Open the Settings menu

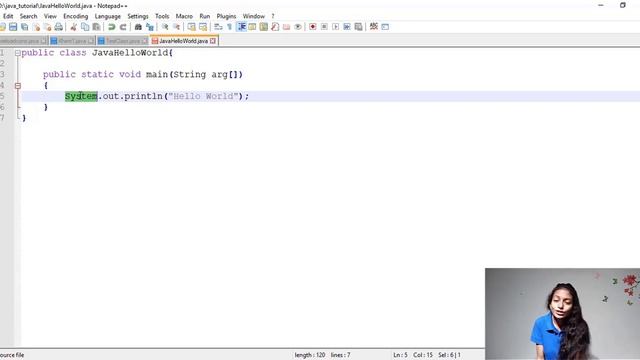(x=138, y=16)
